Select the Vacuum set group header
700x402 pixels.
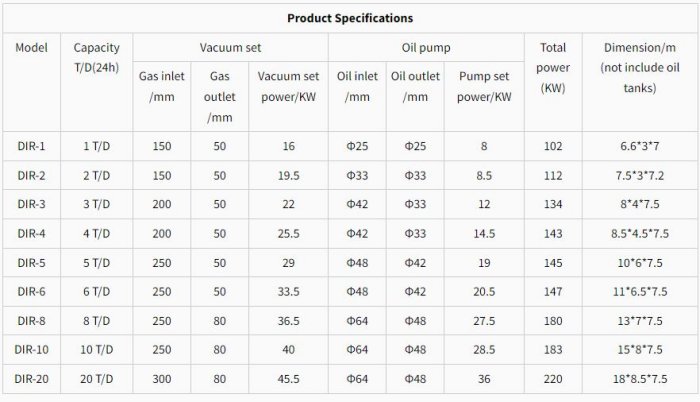232,47
